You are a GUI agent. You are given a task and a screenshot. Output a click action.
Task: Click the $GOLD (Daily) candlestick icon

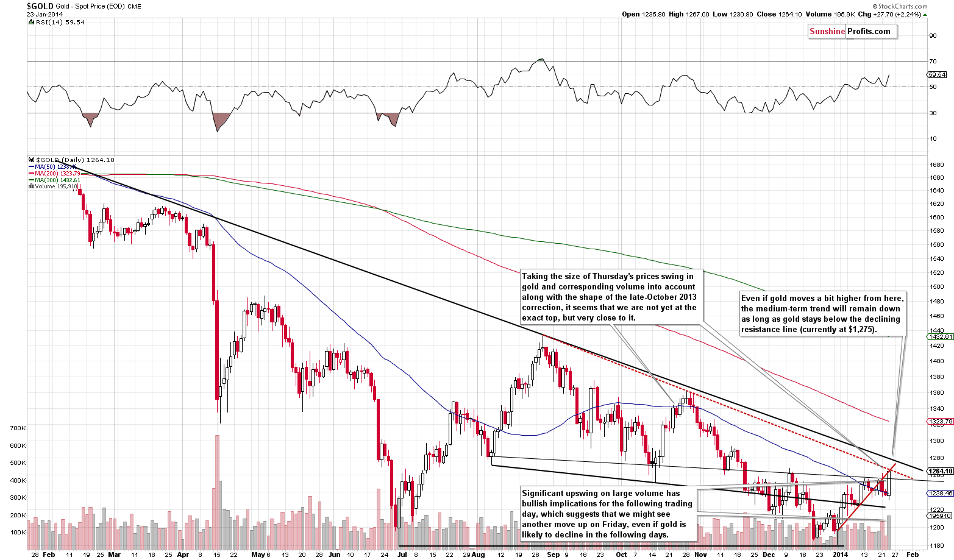31,160
